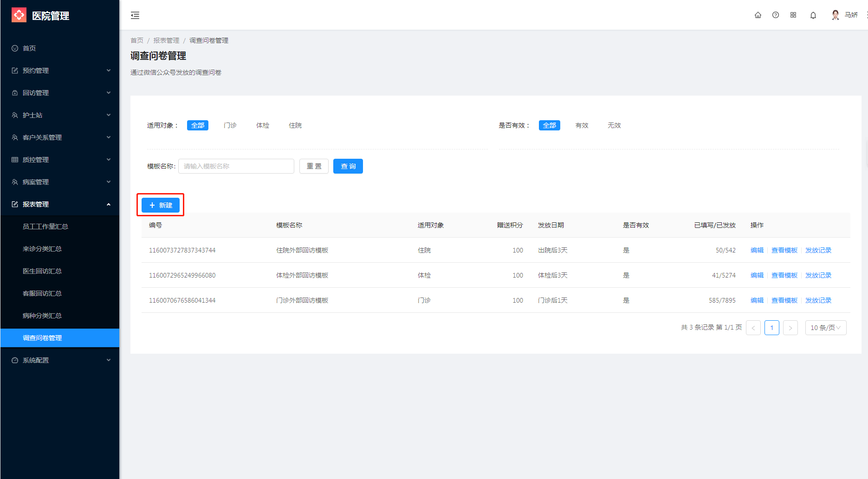Click the 585/7895 filled/issued value
The height and width of the screenshot is (479, 868).
point(722,300)
